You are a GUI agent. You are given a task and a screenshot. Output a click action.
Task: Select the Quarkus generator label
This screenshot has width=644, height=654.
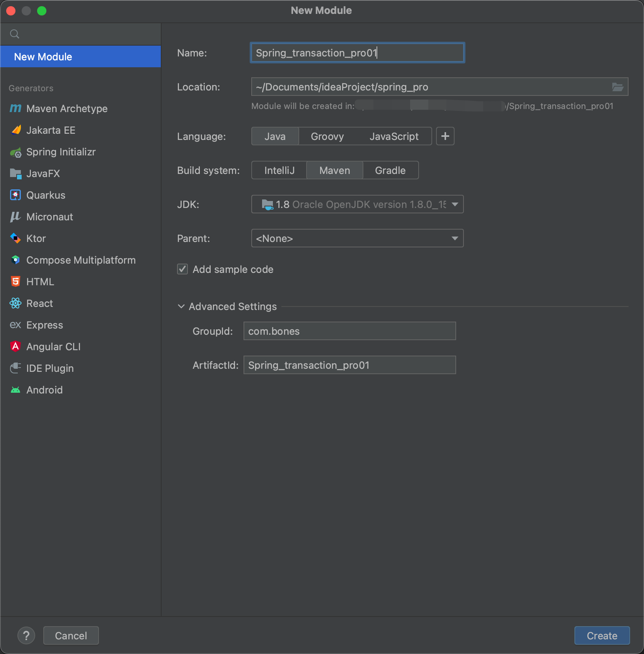pos(46,195)
